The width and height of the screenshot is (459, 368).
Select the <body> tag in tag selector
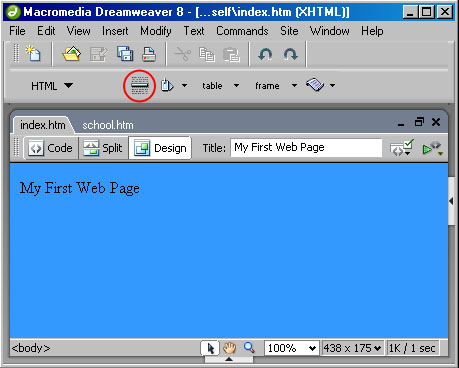31,348
